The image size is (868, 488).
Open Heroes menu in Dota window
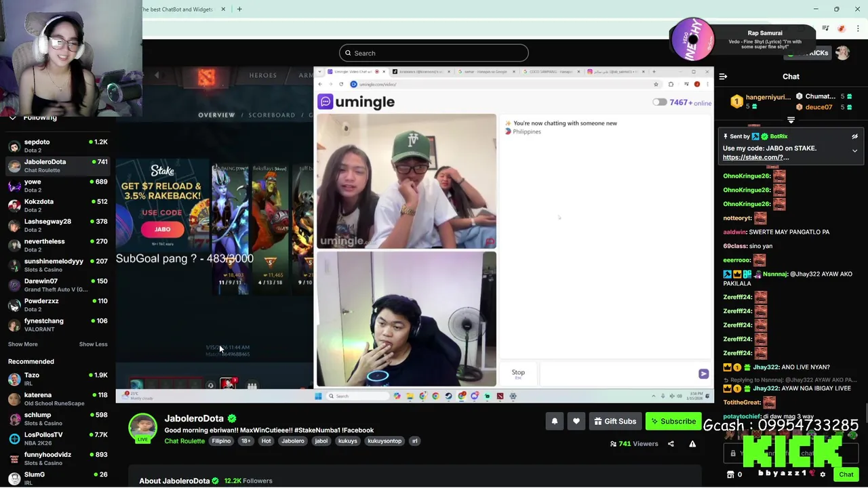[x=262, y=75]
